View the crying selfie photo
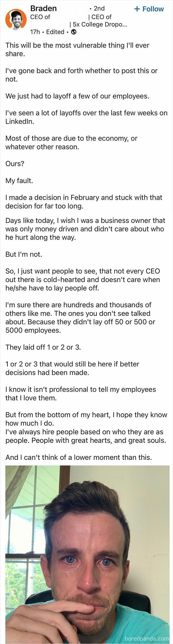This screenshot has height=644, width=173. 86,550
